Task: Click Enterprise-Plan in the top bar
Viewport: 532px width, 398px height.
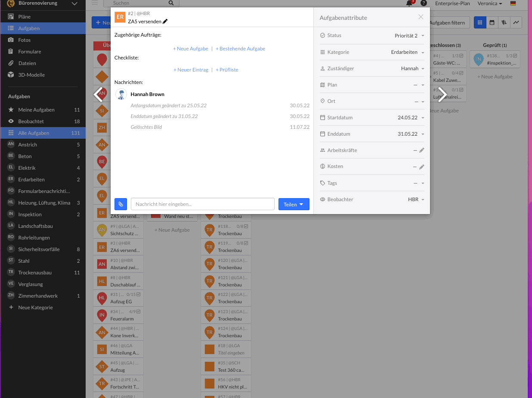Action: click(x=452, y=3)
